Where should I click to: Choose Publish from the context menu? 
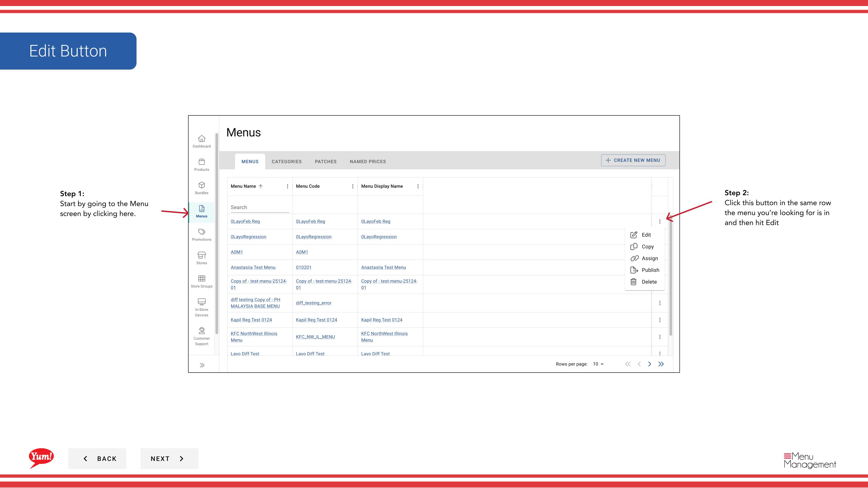tap(645, 270)
